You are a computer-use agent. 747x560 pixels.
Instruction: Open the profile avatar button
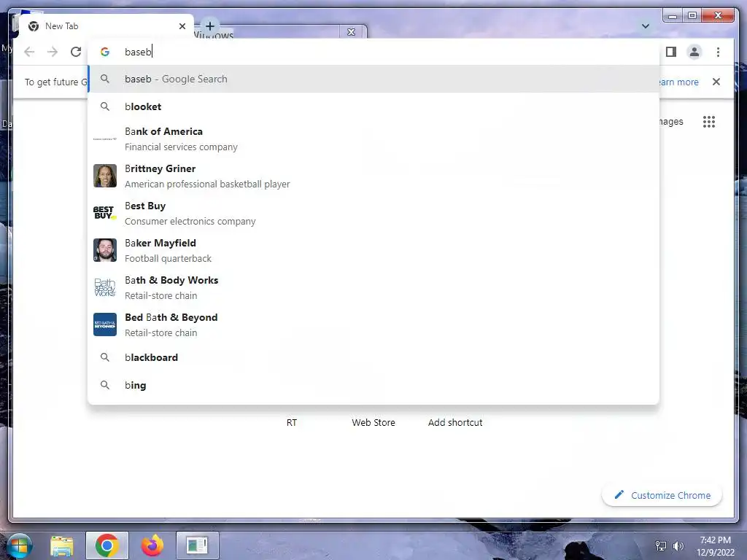(x=694, y=52)
